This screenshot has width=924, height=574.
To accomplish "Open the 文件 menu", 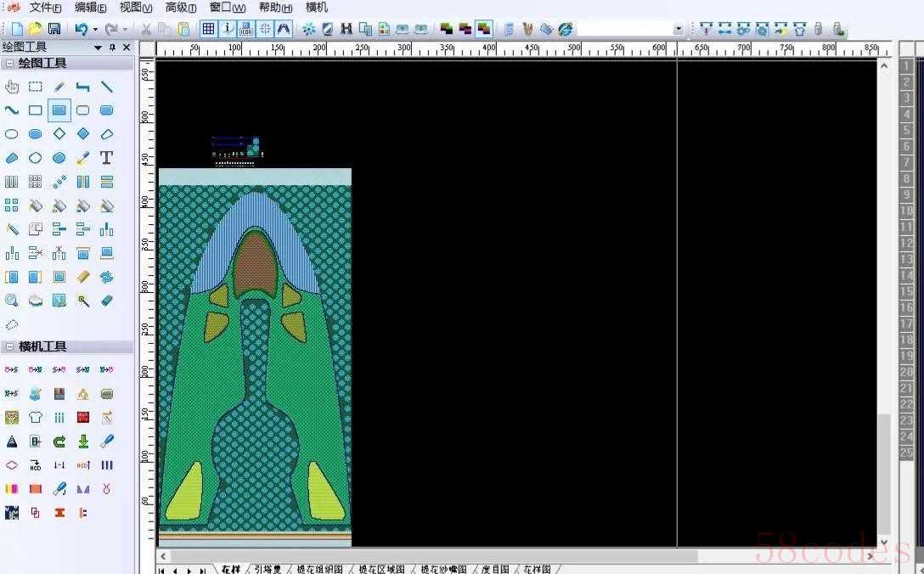I will click(x=46, y=8).
